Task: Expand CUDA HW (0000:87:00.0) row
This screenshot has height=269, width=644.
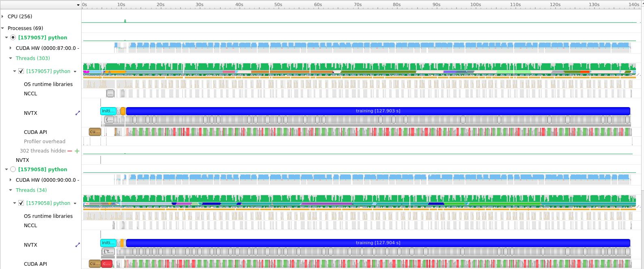Action: click(11, 48)
